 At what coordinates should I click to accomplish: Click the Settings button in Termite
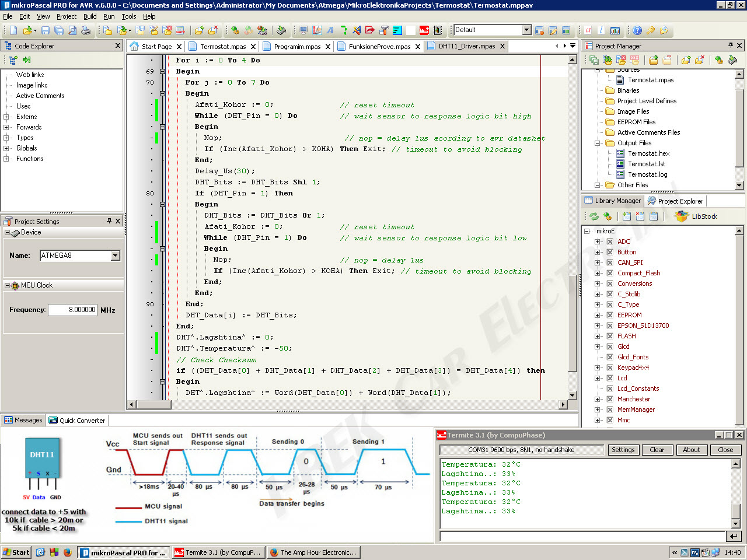pos(623,450)
